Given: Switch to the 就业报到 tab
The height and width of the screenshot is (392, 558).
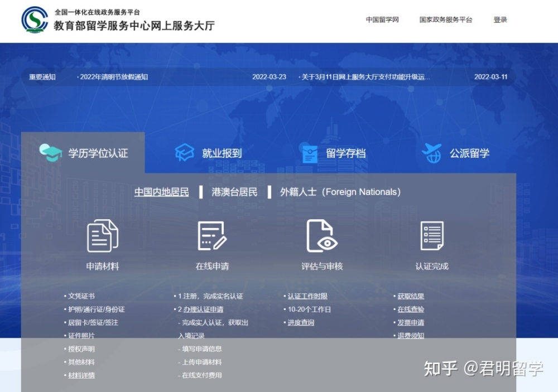Looking at the screenshot, I should pyautogui.click(x=209, y=153).
